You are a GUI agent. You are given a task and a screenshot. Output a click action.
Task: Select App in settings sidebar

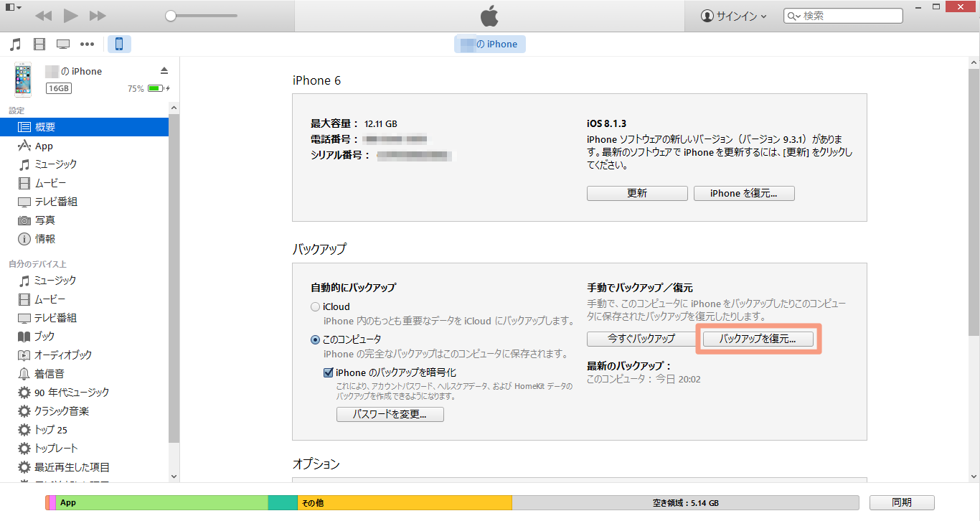[84, 146]
